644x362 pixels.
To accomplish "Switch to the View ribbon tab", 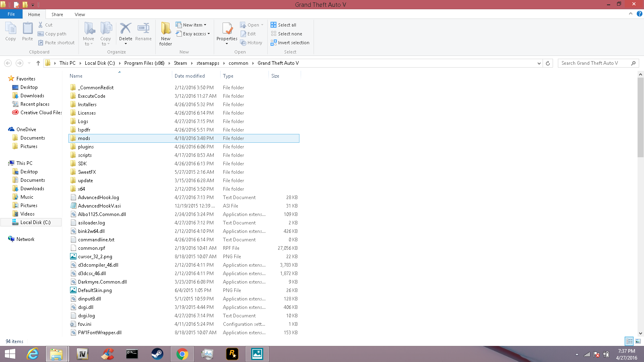I will coord(80,14).
